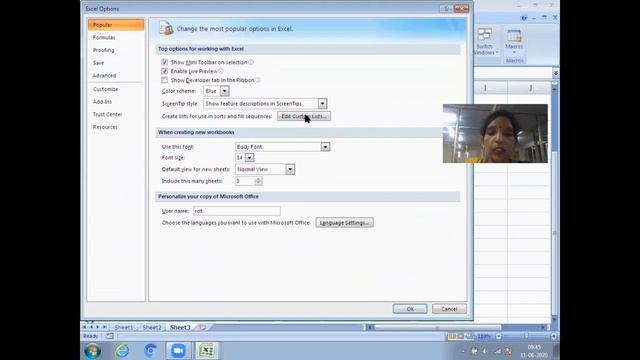Click the Cancel button

click(449, 309)
